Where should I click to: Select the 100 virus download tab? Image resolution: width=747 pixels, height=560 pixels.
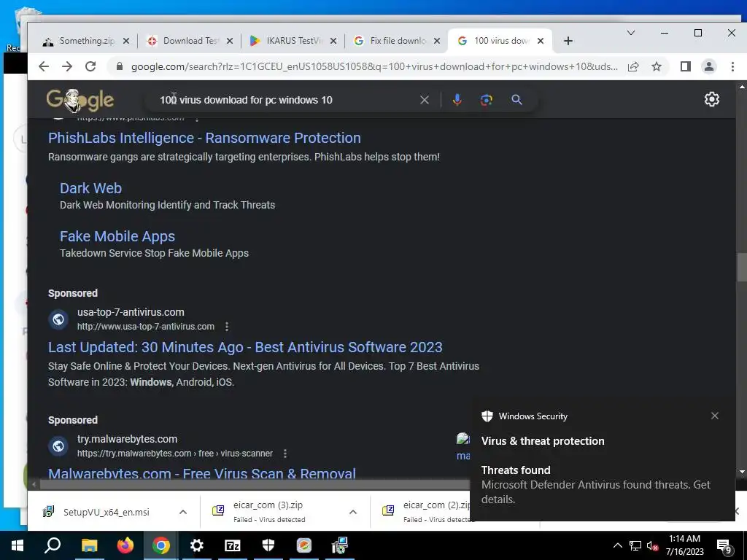[495, 41]
